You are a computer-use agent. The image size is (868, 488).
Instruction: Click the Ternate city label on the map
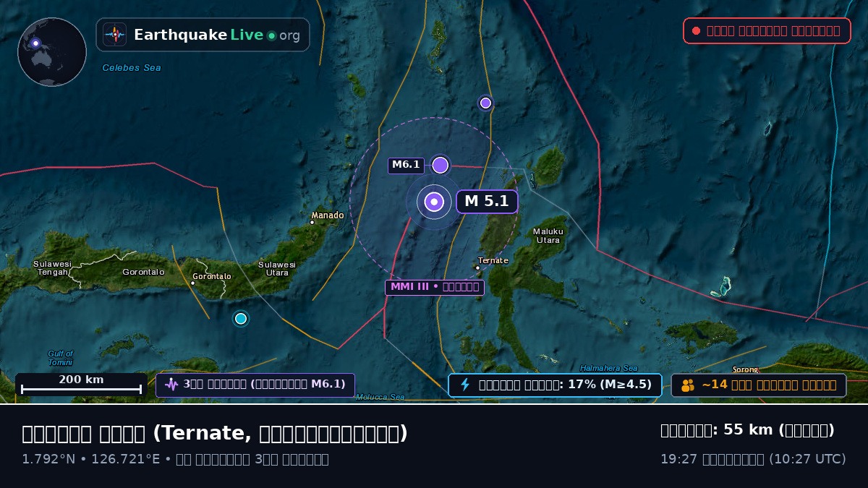(493, 260)
